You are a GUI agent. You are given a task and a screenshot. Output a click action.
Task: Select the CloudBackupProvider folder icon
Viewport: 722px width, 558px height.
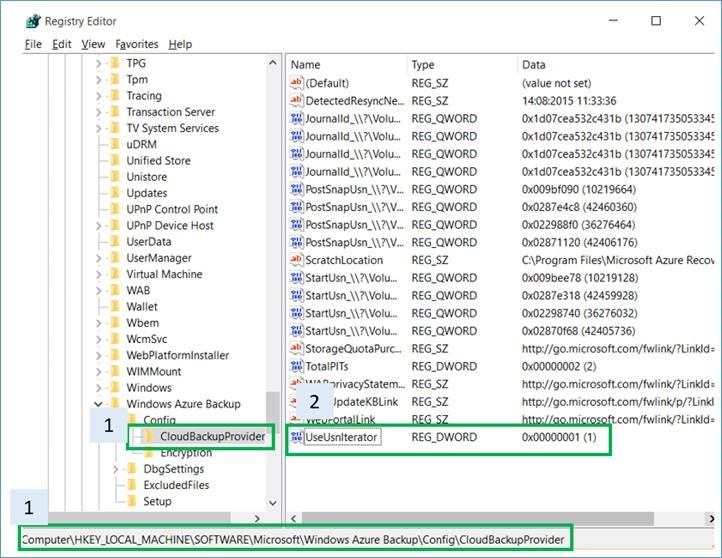click(x=149, y=436)
